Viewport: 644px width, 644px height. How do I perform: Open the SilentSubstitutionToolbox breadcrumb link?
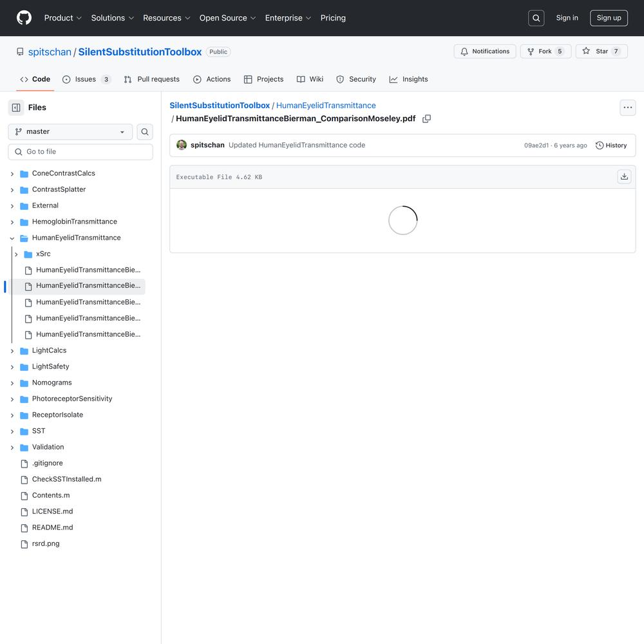click(220, 106)
